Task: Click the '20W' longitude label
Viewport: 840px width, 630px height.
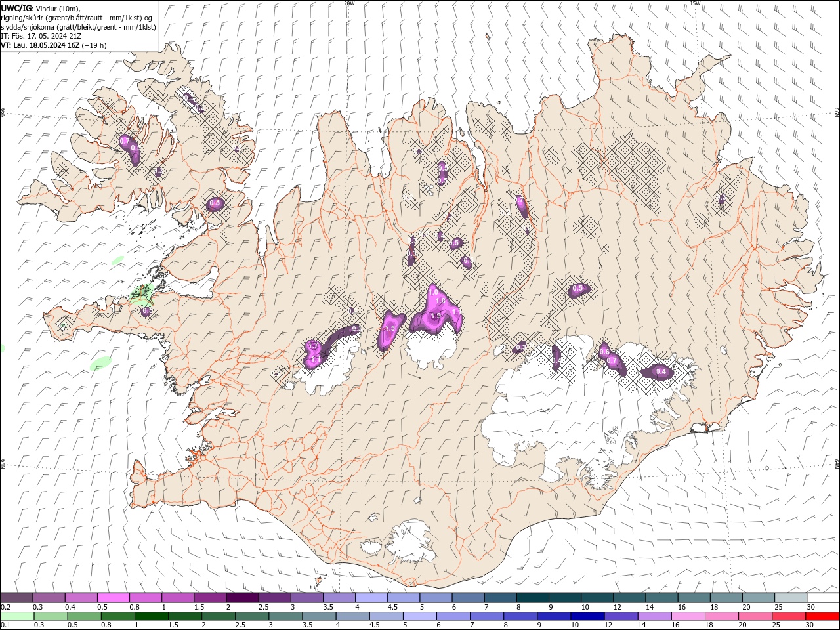Action: 349,3
